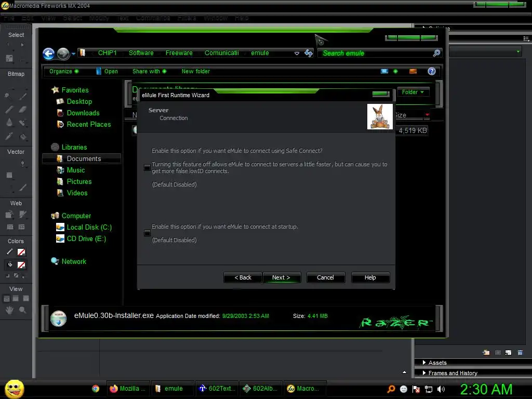Open the Folder arrange-by dropdown
This screenshot has width=532, height=399.
[413, 92]
